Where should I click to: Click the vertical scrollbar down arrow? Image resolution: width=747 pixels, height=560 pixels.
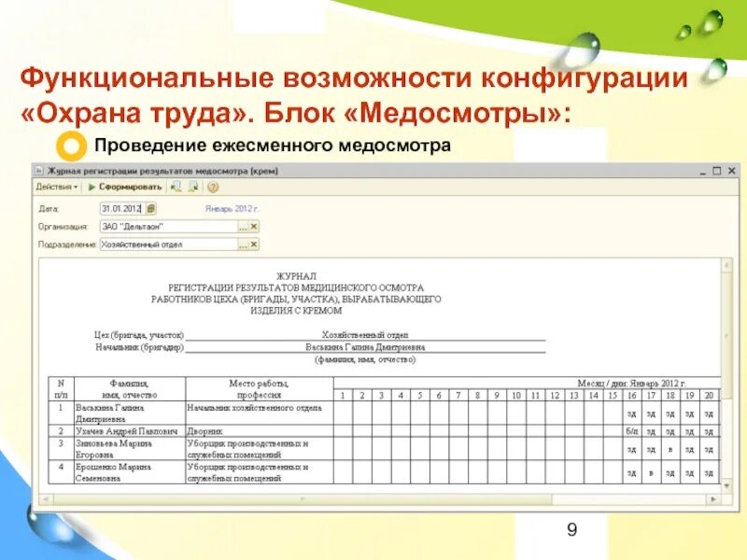point(727,485)
